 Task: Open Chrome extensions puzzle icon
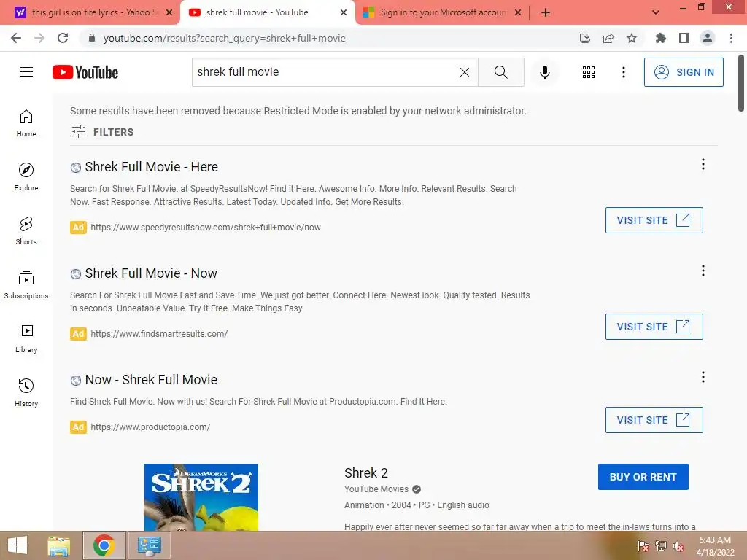(660, 38)
